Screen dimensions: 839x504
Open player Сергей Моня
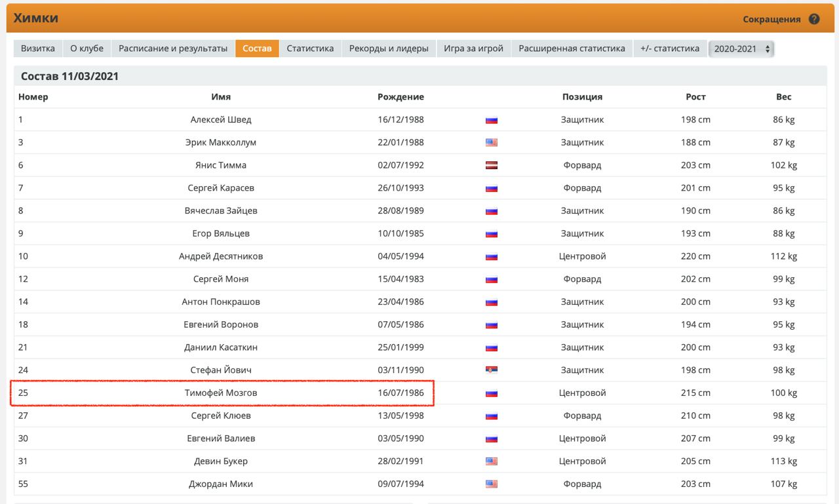pos(221,279)
